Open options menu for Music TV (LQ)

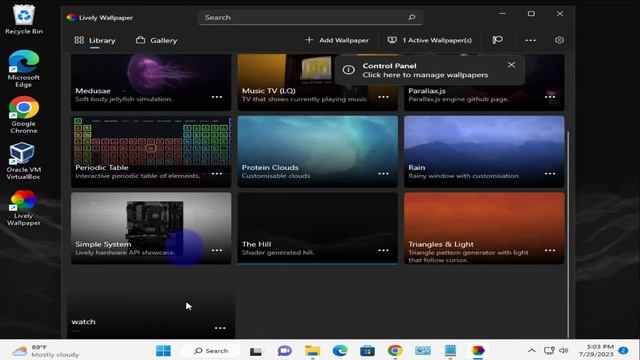(x=383, y=97)
